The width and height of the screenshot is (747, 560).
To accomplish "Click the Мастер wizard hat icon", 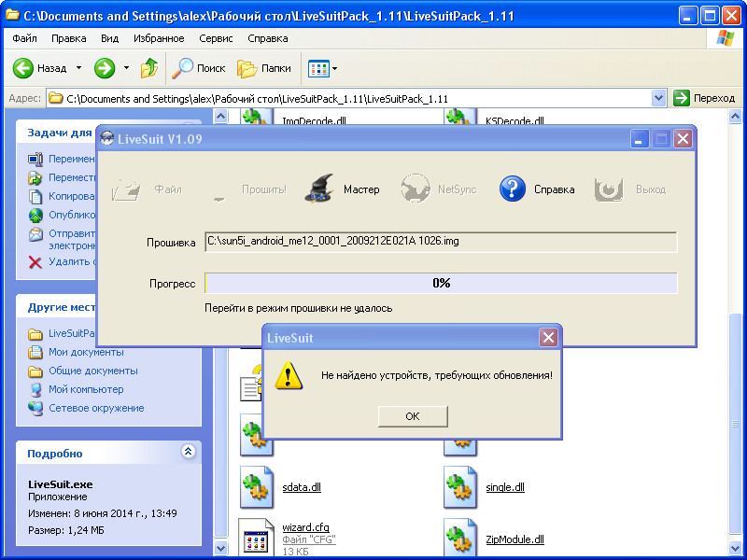I will (321, 189).
